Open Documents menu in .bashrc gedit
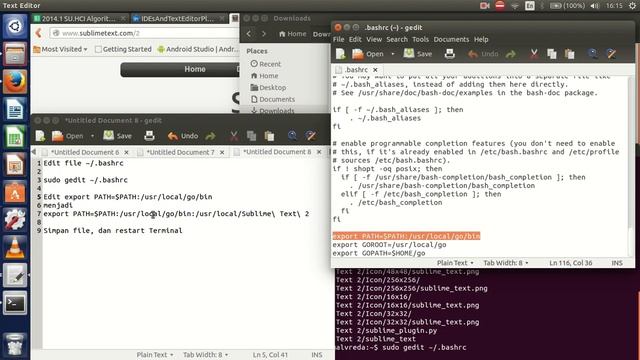 click(x=451, y=40)
